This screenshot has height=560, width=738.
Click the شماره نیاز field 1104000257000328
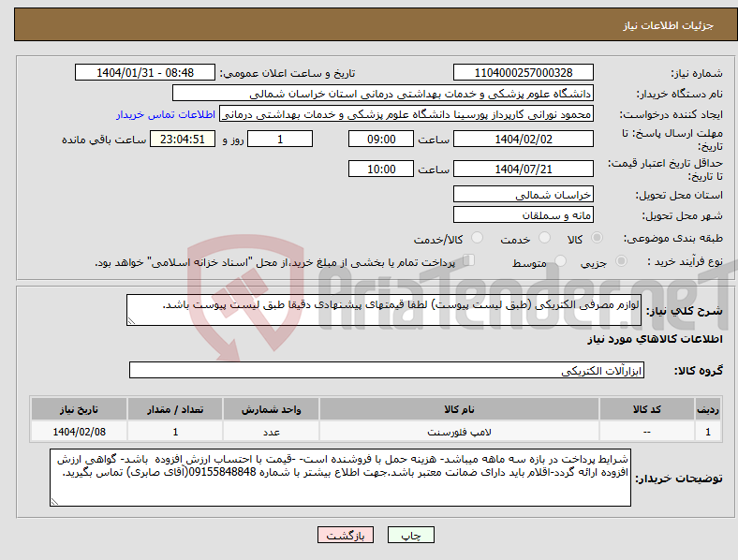coord(523,72)
